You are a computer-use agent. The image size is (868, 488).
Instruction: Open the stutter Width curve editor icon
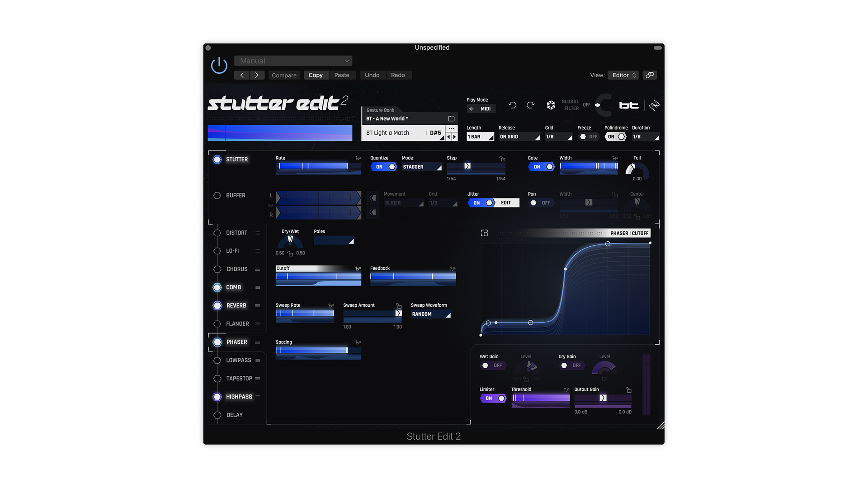pos(615,158)
